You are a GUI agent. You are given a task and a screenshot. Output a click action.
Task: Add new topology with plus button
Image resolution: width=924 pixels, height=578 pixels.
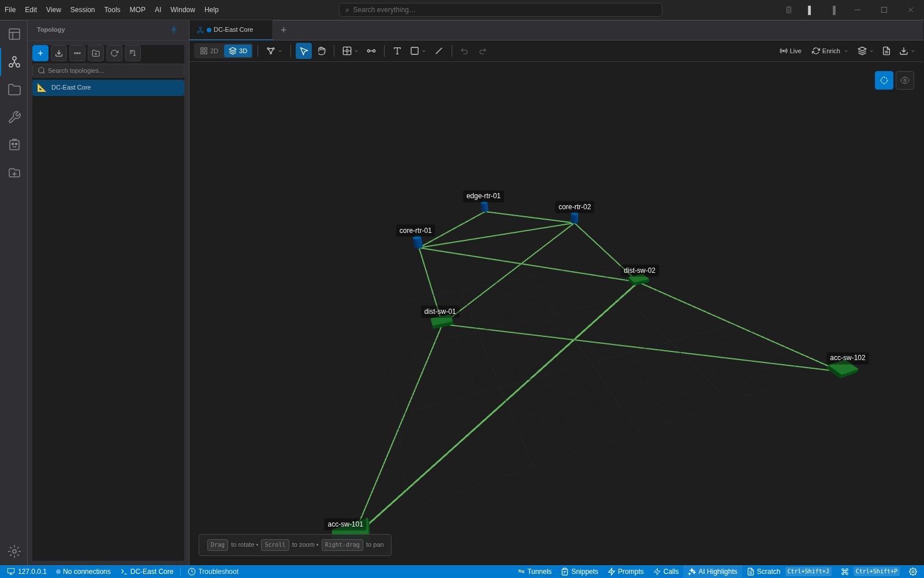pos(40,53)
